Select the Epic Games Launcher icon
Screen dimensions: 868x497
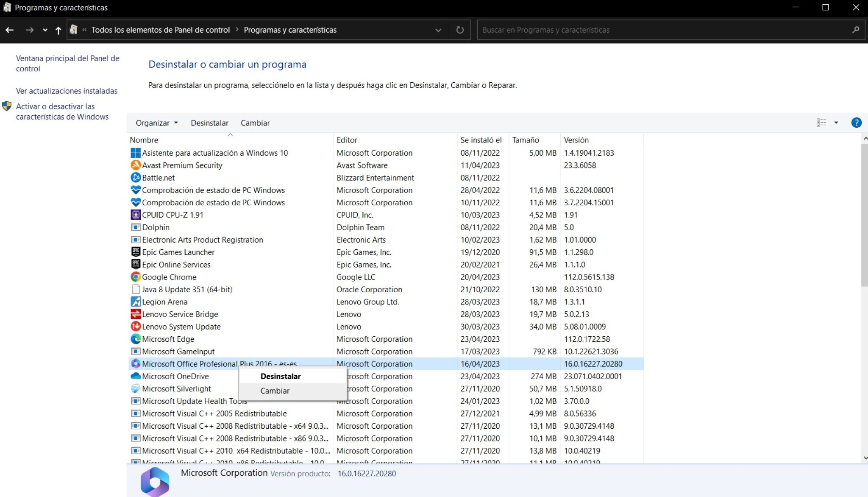[135, 252]
